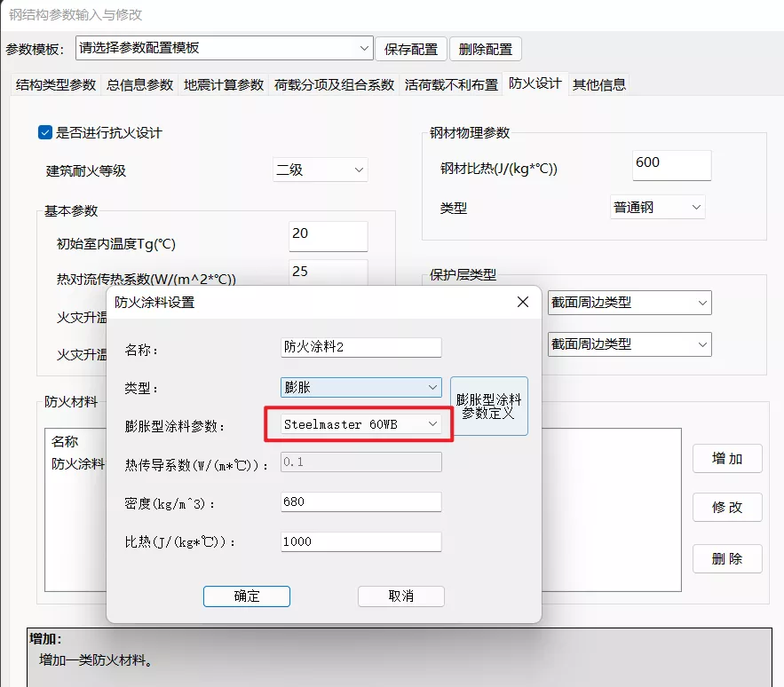The image size is (784, 687).
Task: Expand the 建筑耐火等级 dropdown
Action: click(x=321, y=170)
